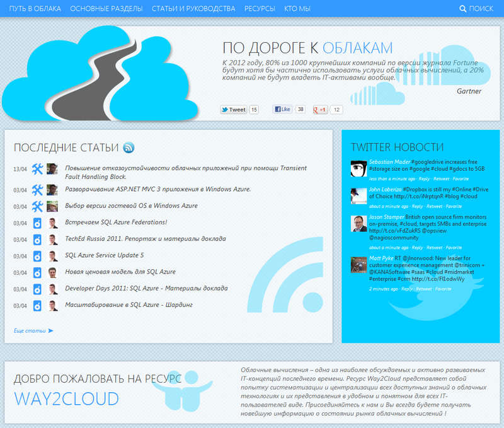Viewport: 504px width, 428px height.
Task: Click author avatar on гостевой OS row
Action: coord(52,207)
